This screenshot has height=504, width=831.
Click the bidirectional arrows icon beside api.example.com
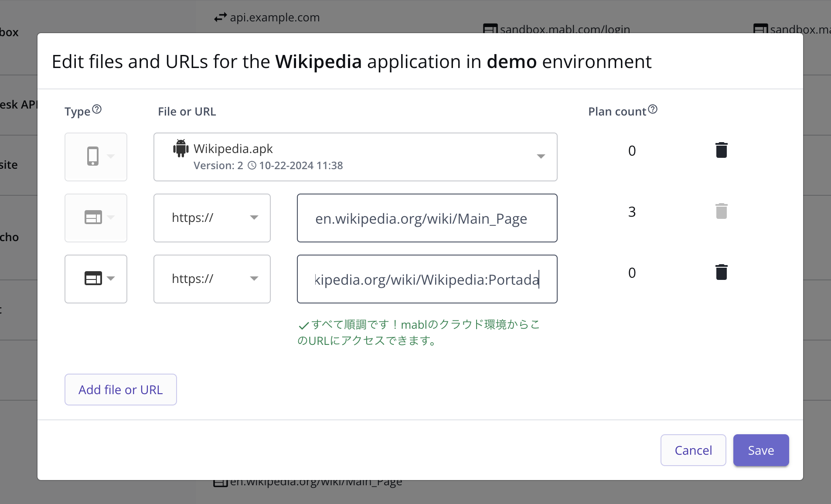220,17
